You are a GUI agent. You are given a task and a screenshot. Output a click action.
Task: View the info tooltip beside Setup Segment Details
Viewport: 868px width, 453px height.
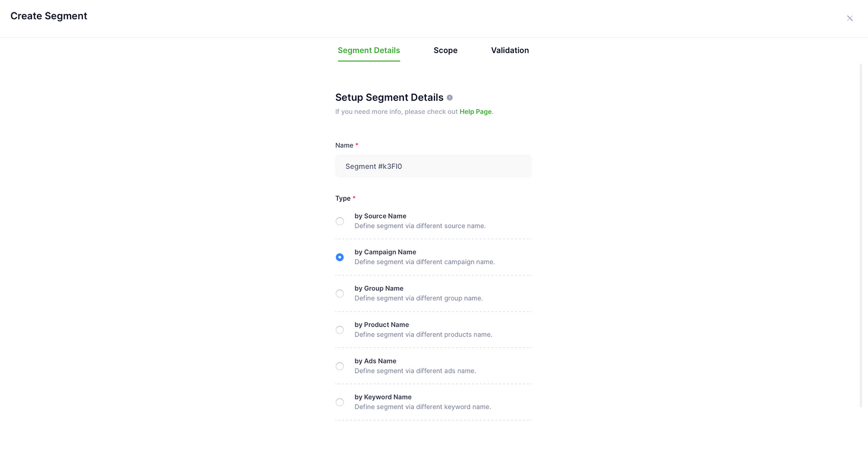click(450, 98)
